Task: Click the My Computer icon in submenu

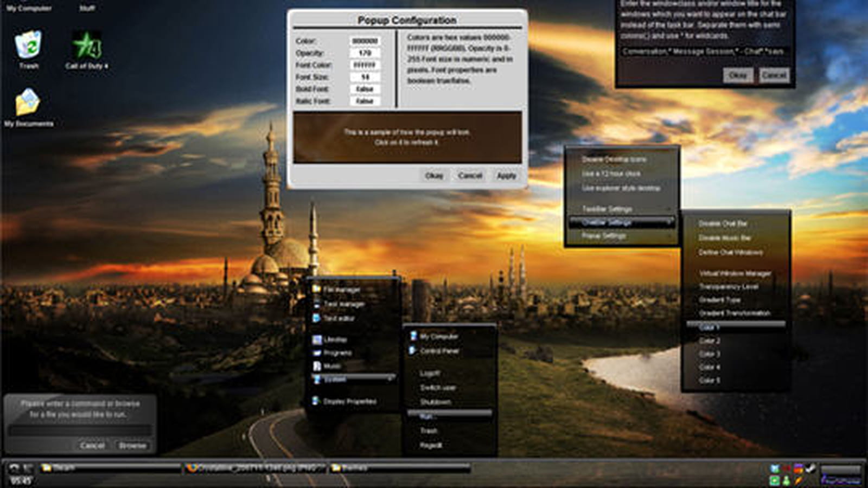Action: pos(413,336)
